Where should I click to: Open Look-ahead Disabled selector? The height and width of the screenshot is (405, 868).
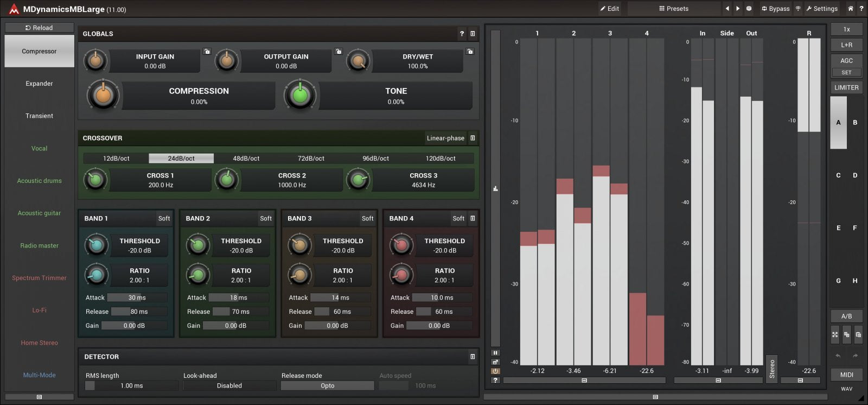pyautogui.click(x=229, y=385)
